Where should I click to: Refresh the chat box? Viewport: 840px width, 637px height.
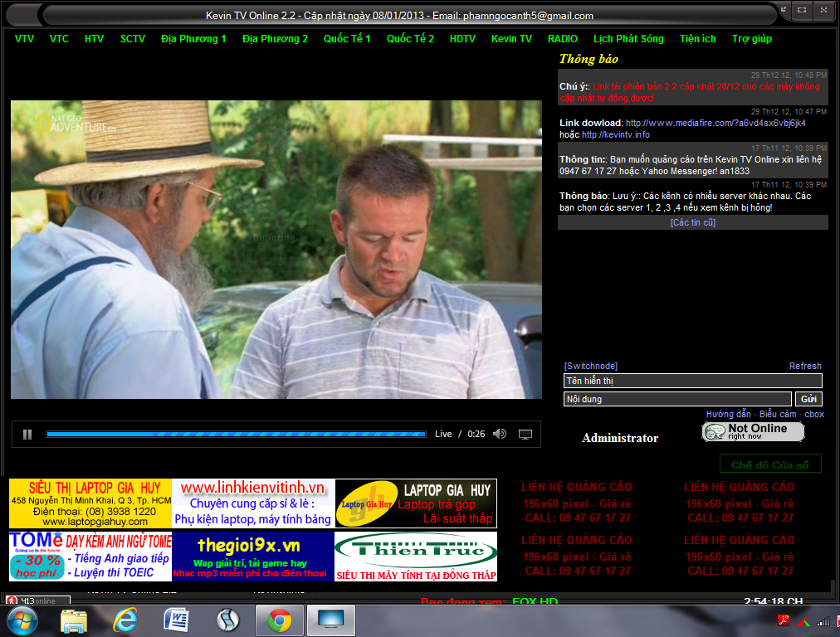pos(805,366)
